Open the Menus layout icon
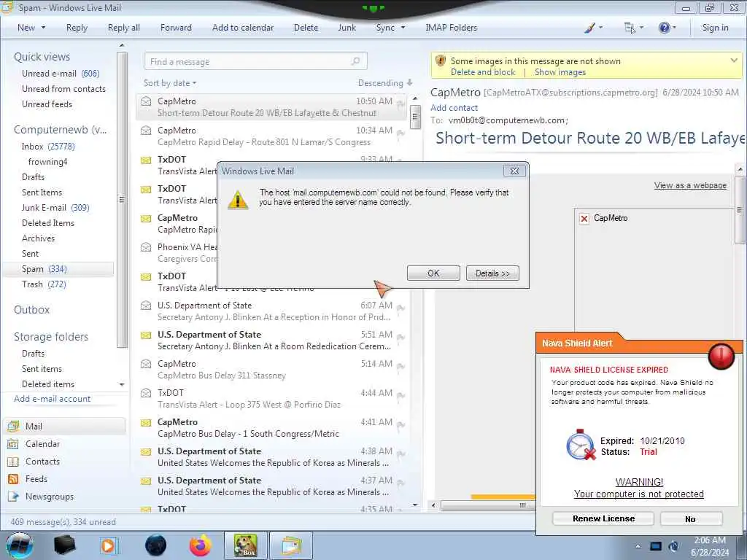The image size is (747, 560). click(x=630, y=28)
